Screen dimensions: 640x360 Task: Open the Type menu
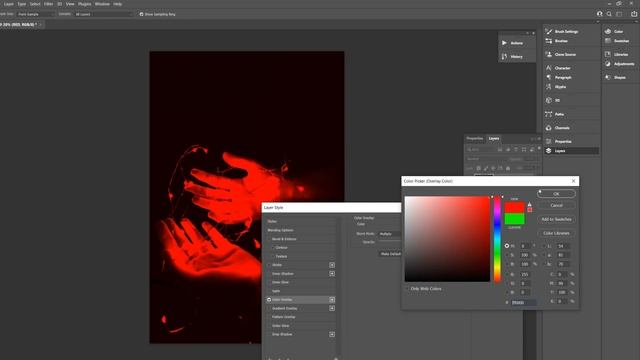[x=22, y=4]
